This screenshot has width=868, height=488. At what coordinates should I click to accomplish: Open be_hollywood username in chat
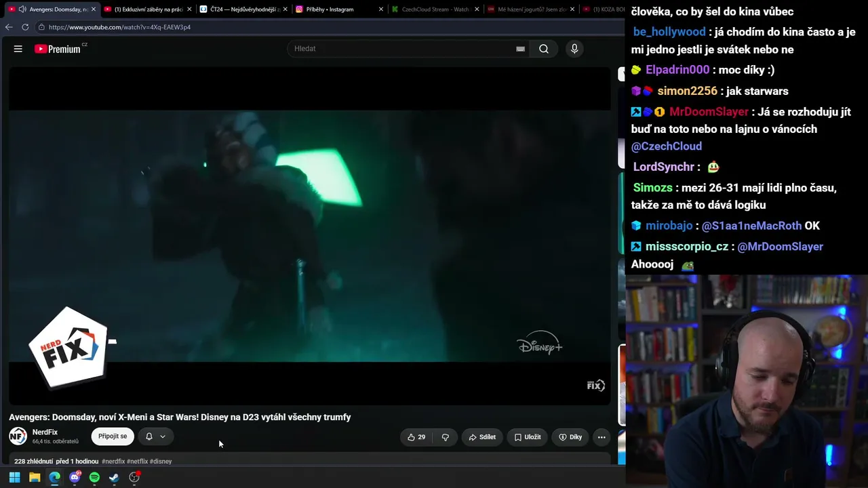pos(669,32)
